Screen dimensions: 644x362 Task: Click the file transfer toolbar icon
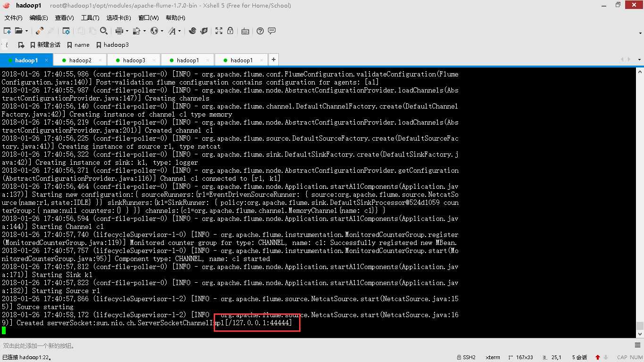pos(136,31)
